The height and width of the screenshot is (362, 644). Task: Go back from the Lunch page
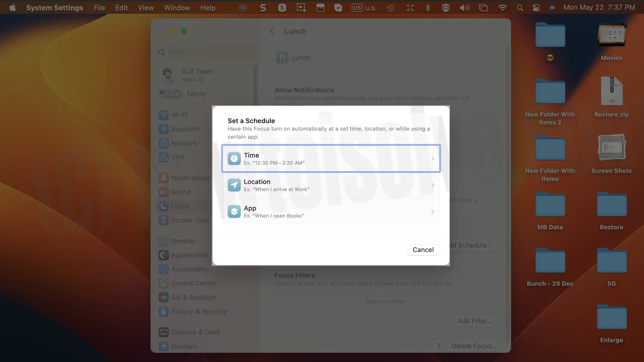(273, 31)
